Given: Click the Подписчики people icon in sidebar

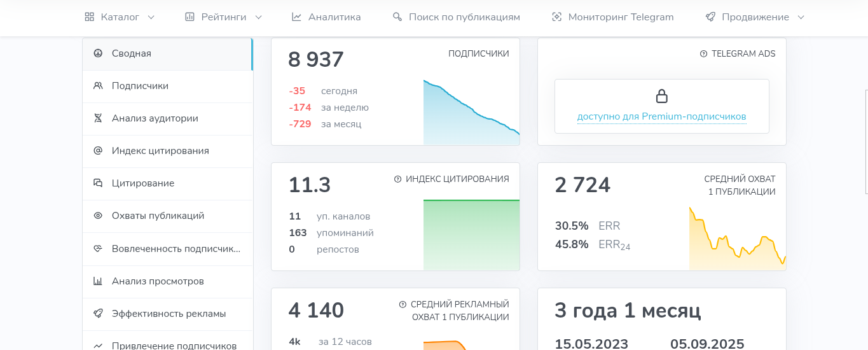Looking at the screenshot, I should (x=98, y=86).
